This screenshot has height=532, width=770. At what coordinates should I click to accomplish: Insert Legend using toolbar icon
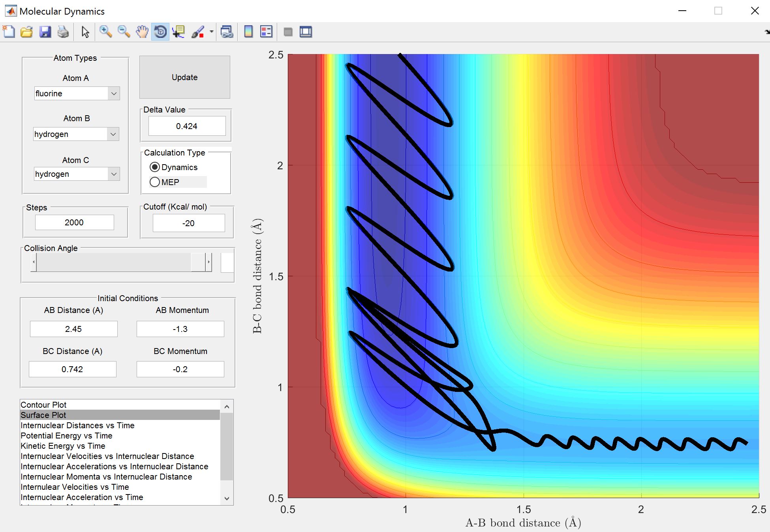pos(267,32)
